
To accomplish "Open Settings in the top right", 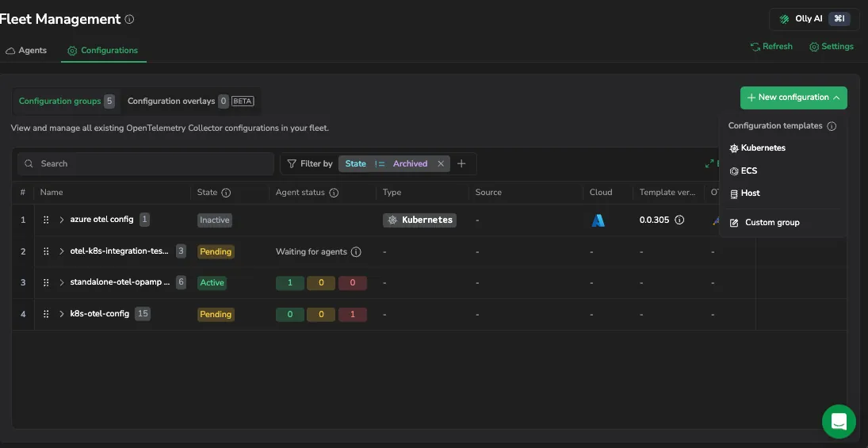I will (832, 47).
